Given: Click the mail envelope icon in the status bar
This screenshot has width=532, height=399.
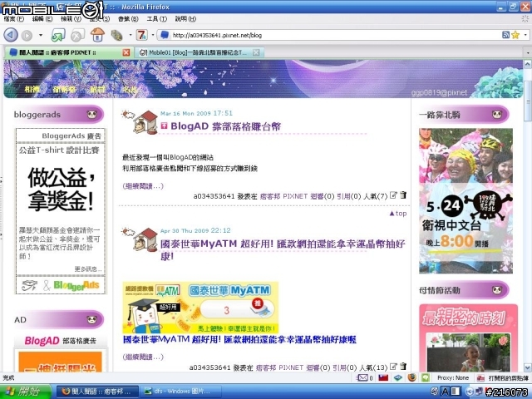Looking at the screenshot, I should [x=362, y=377].
